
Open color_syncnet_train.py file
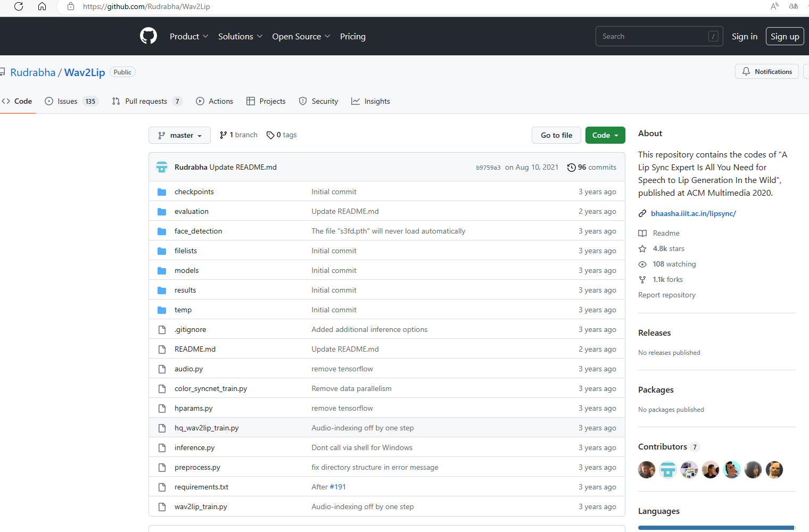(211, 389)
